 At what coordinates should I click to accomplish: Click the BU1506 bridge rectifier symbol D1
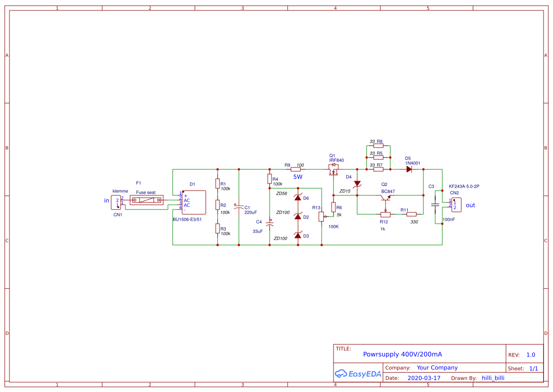194,202
